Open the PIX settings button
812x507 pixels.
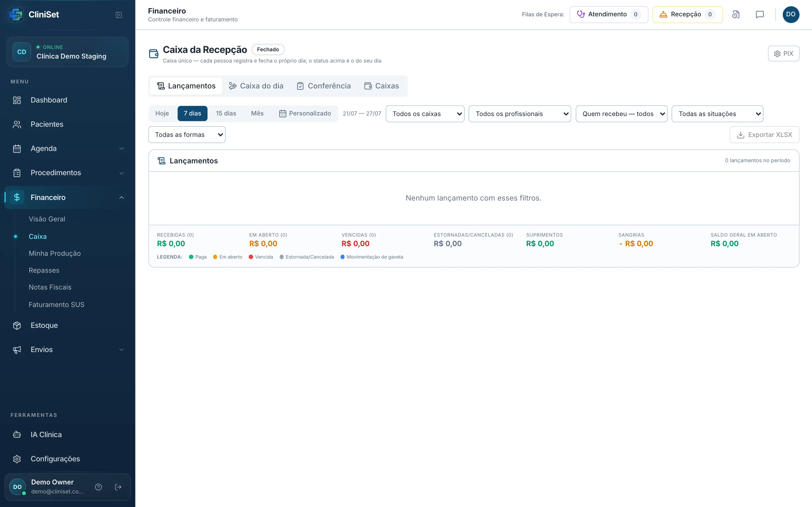pyautogui.click(x=784, y=54)
